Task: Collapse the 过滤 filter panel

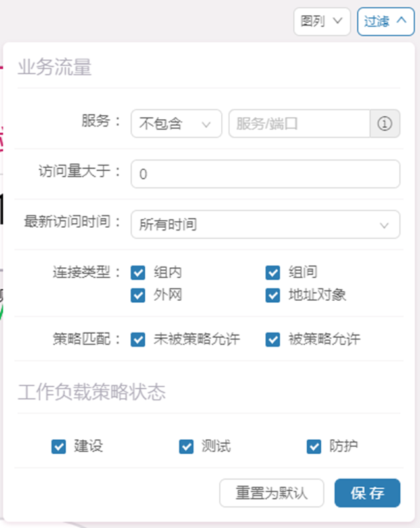Action: coord(385,21)
